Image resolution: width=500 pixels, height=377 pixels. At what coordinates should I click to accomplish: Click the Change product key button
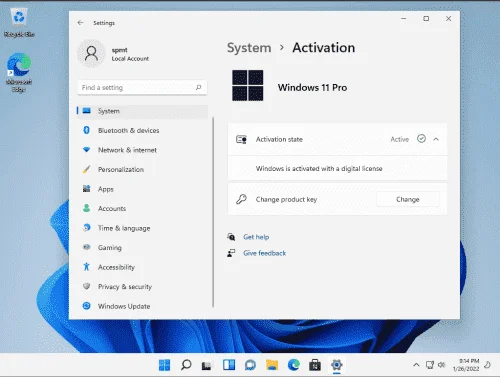tap(408, 199)
